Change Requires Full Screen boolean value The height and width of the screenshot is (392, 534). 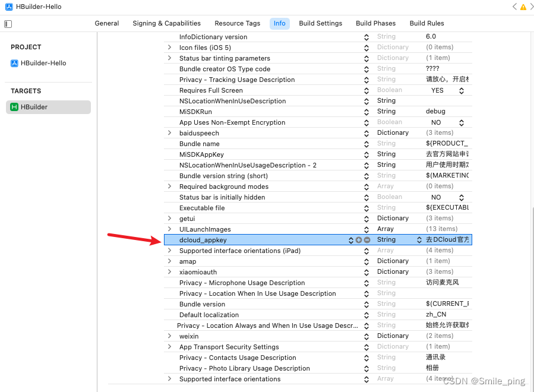pyautogui.click(x=462, y=91)
